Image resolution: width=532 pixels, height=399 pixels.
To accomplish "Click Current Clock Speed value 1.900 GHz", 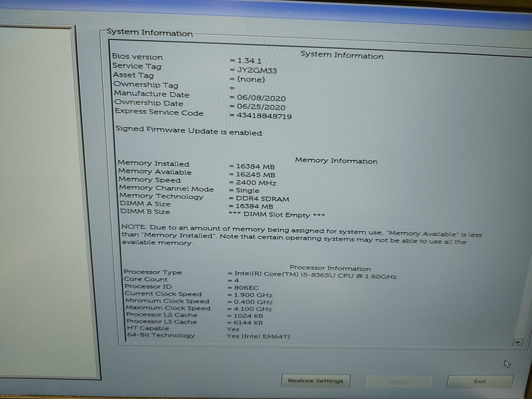I will click(x=253, y=295).
